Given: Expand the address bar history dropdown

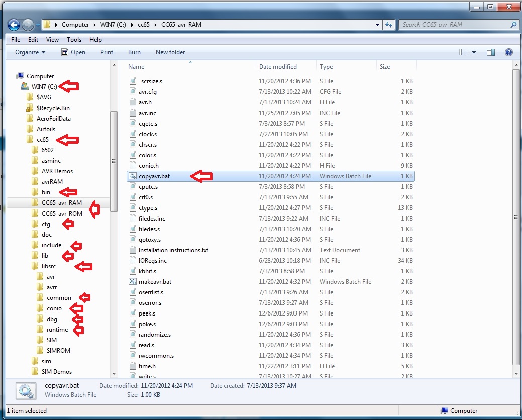Looking at the screenshot, I should click(378, 25).
